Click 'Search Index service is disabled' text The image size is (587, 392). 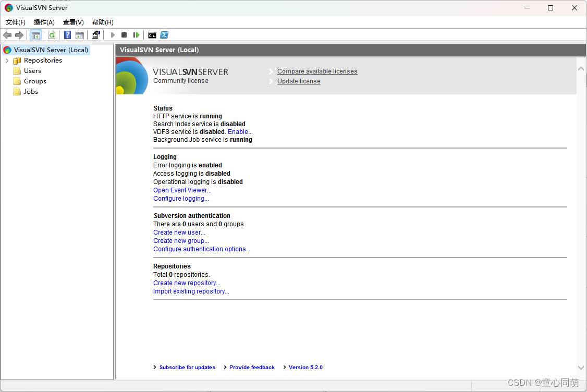coord(199,124)
